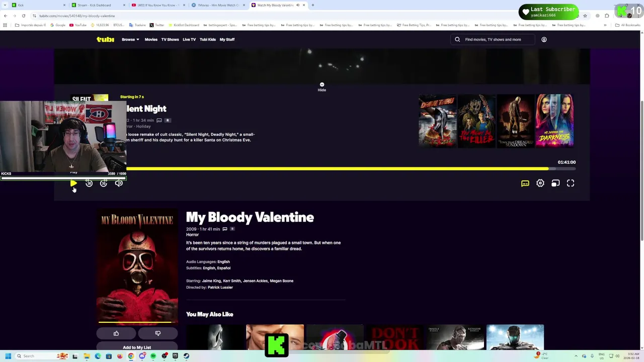Viewport: 644px width, 362px height.
Task: Dislike the movie with thumbs down
Action: pos(158,333)
